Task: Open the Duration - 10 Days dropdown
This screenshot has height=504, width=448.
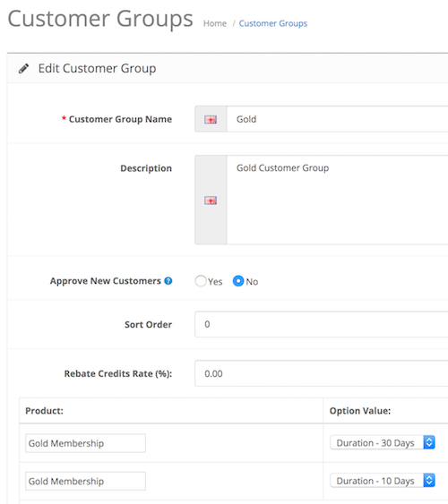Action: click(383, 480)
